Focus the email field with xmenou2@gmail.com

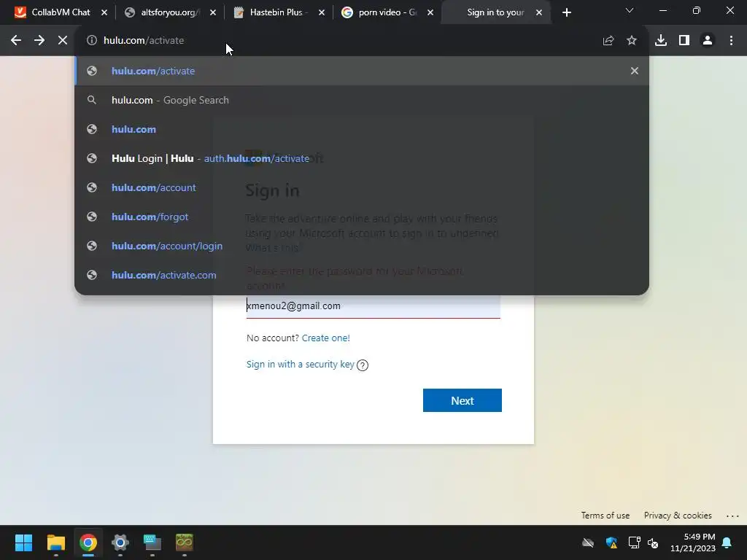[x=373, y=306]
